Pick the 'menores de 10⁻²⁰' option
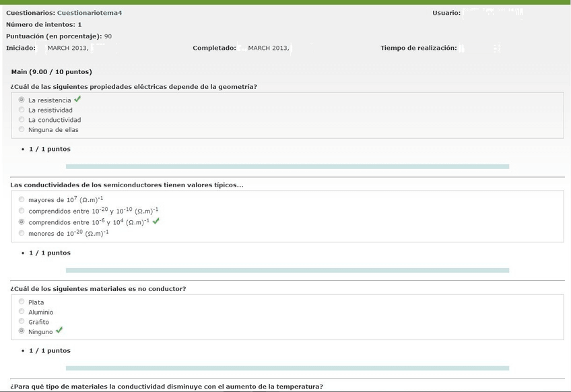Viewport: 571px width, 392px height. point(22,233)
